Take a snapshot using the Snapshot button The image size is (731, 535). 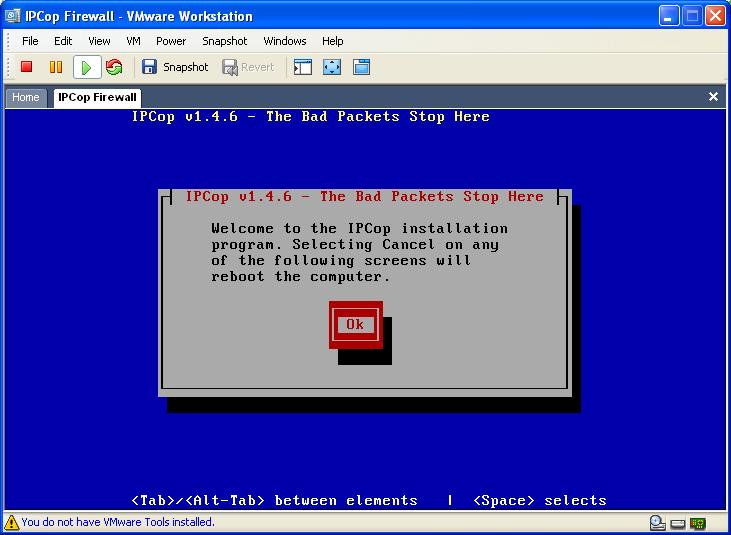tap(175, 67)
